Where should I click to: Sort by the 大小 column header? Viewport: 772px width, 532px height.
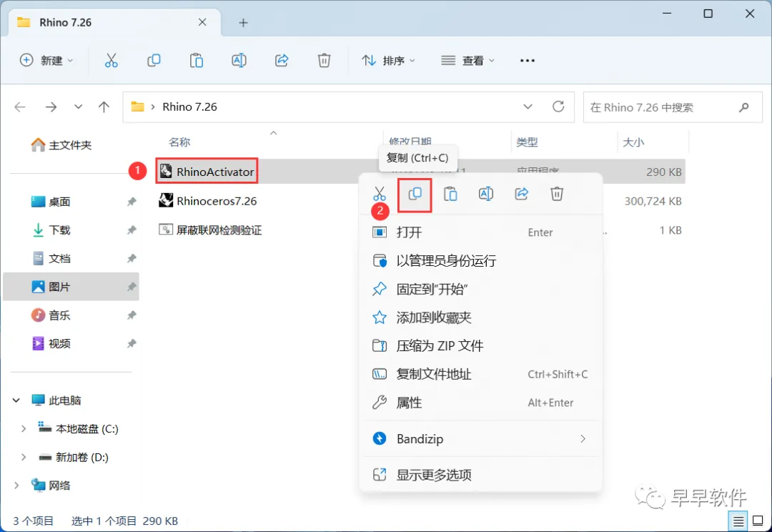(x=633, y=142)
